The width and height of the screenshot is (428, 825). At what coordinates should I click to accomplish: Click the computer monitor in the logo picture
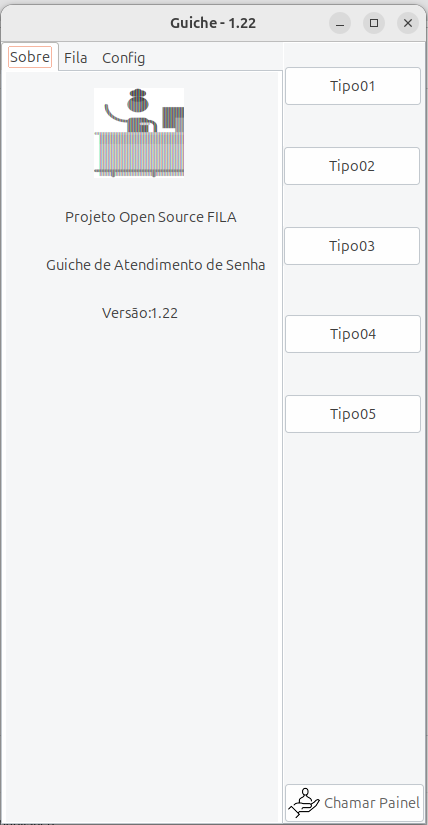[x=173, y=118]
